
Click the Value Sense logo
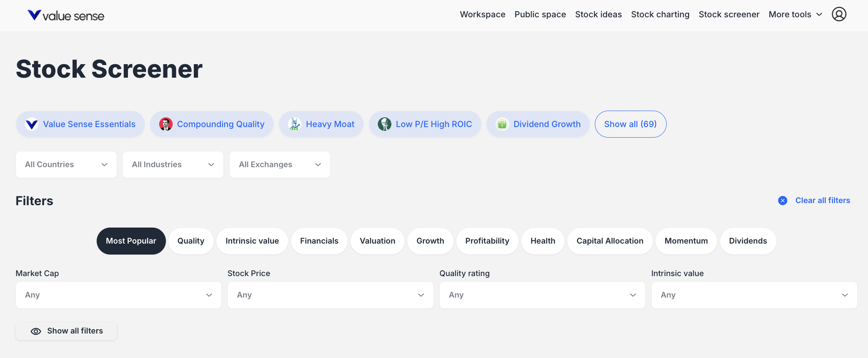66,16
